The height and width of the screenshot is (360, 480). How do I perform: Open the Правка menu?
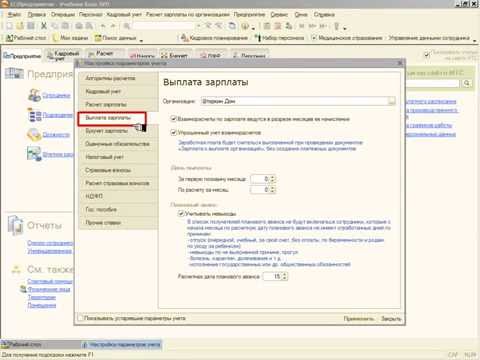[36, 14]
